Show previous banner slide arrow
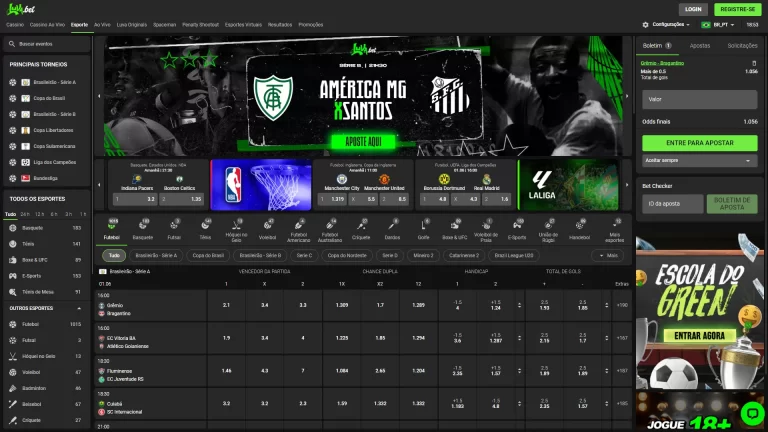The width and height of the screenshot is (768, 432). 99,96
